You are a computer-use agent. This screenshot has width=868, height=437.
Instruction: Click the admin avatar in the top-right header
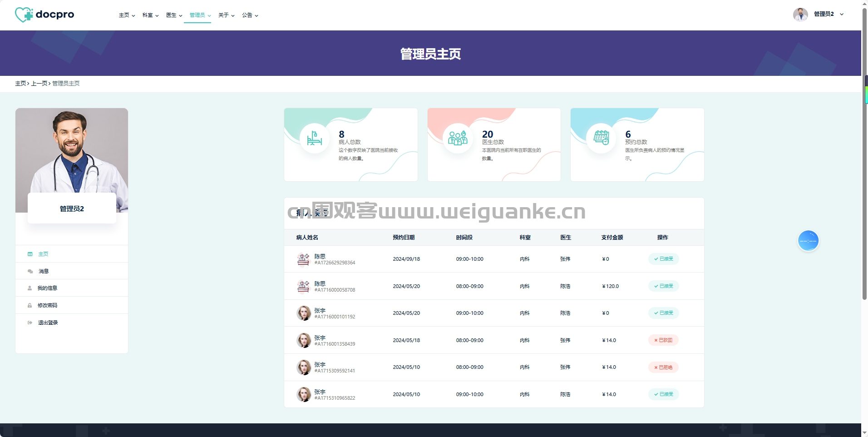coord(800,15)
